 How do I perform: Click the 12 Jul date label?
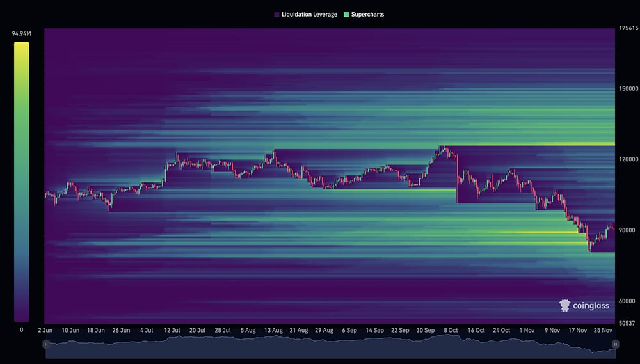tap(172, 331)
